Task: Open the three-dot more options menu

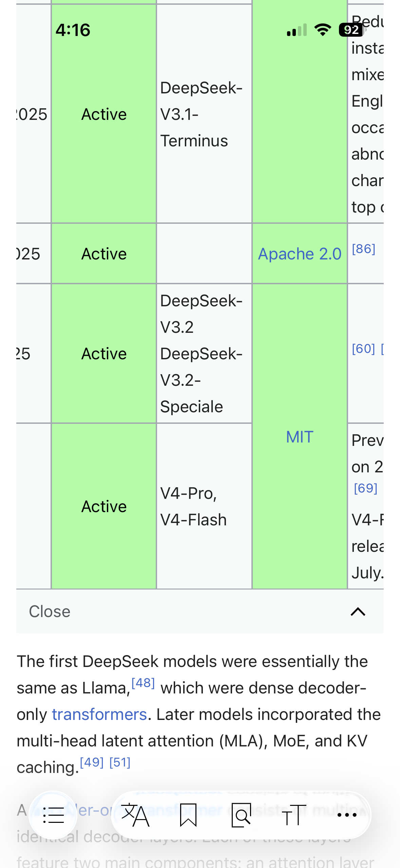Action: [347, 815]
